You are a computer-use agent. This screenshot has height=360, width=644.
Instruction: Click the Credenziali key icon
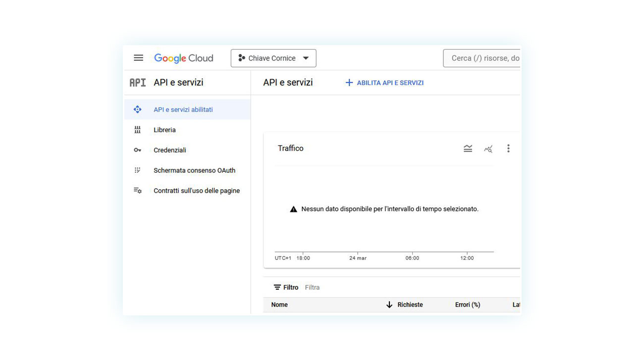tap(137, 150)
